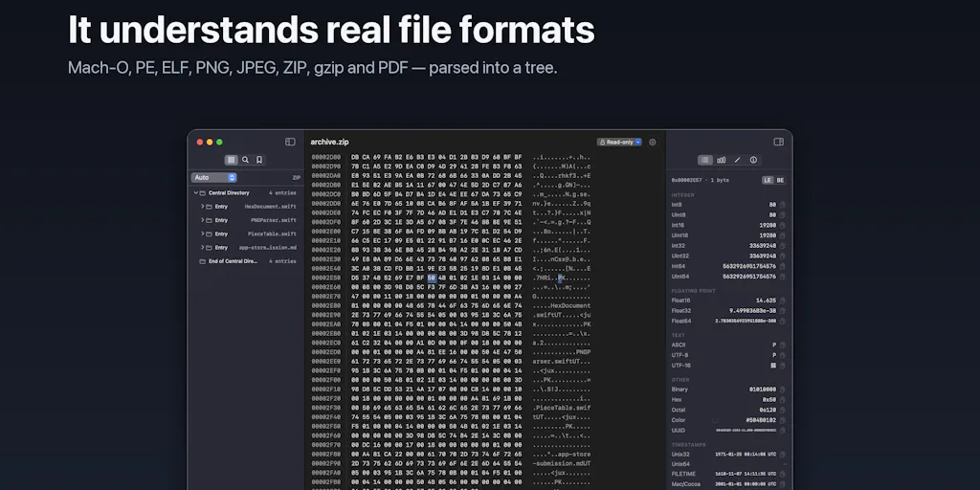The height and width of the screenshot is (490, 980).
Task: Click the 0x00002E57 · 1 byte offset label
Action: coord(700,180)
